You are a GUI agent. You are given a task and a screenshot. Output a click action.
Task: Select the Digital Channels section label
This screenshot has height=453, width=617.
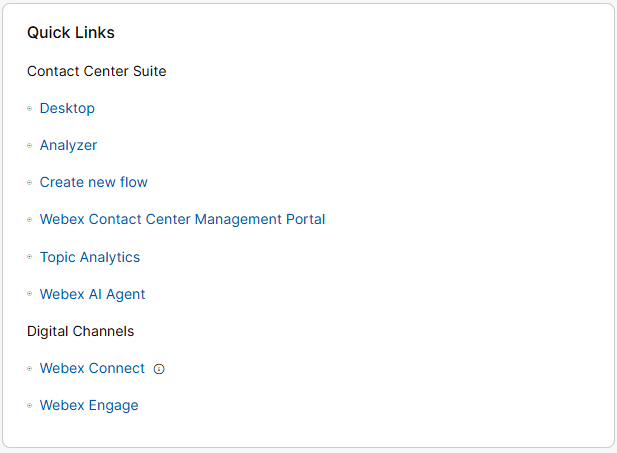pyautogui.click(x=80, y=331)
